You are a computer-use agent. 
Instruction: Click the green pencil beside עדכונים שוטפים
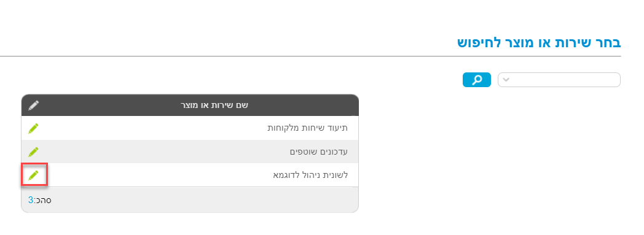click(x=34, y=152)
